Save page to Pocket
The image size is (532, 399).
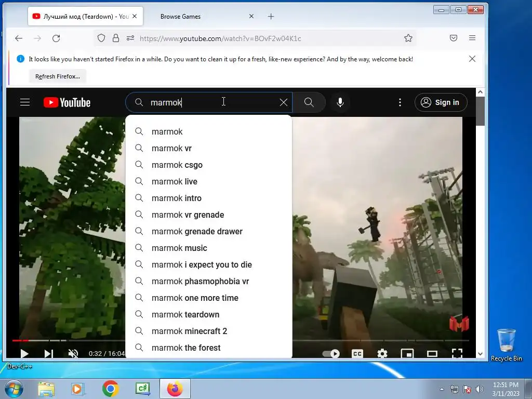tap(454, 38)
